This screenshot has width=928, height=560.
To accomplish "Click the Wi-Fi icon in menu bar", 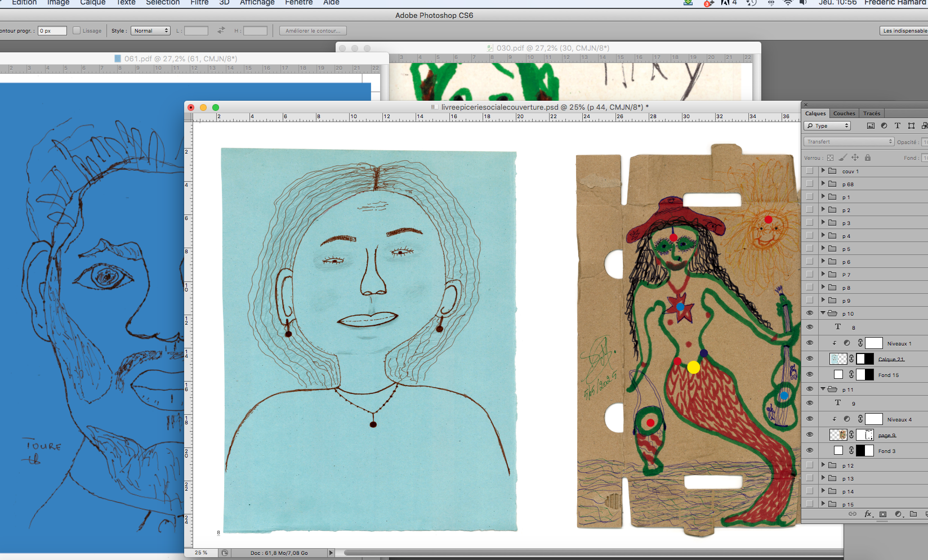I will [788, 3].
